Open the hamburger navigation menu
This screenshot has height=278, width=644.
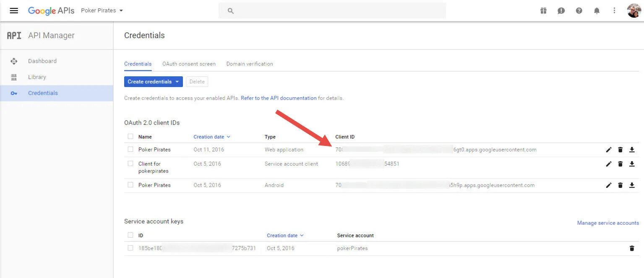(14, 10)
